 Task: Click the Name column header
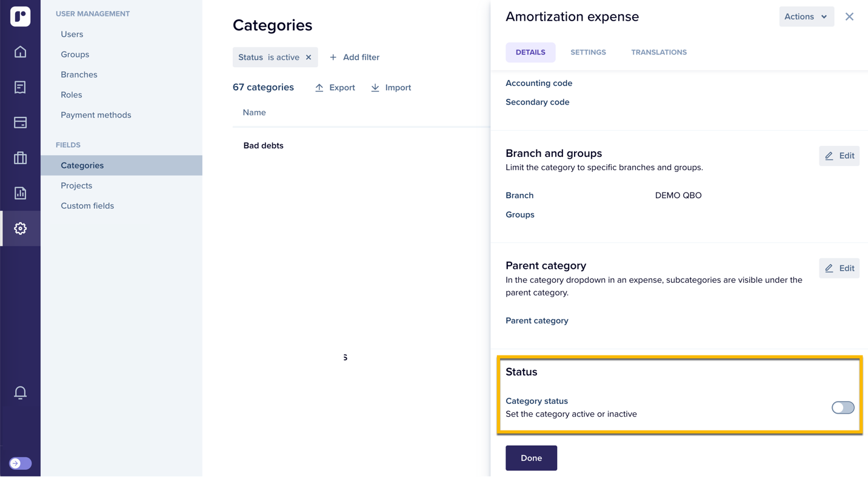[x=255, y=113]
